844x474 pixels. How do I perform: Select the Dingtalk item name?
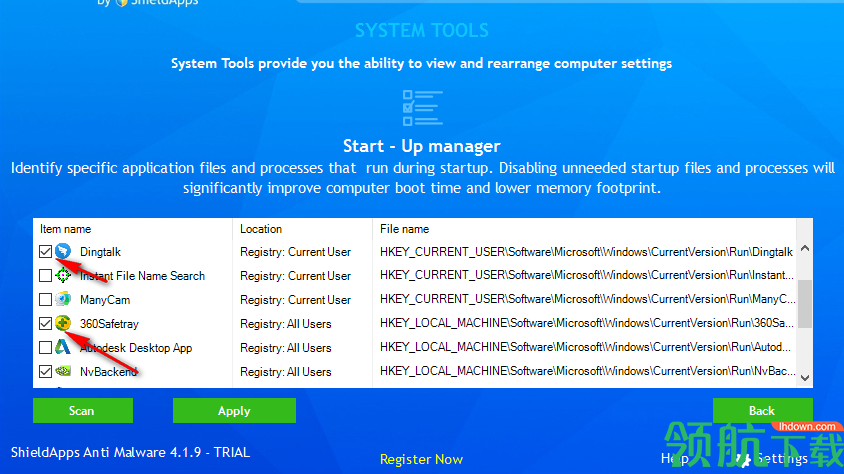click(x=100, y=252)
